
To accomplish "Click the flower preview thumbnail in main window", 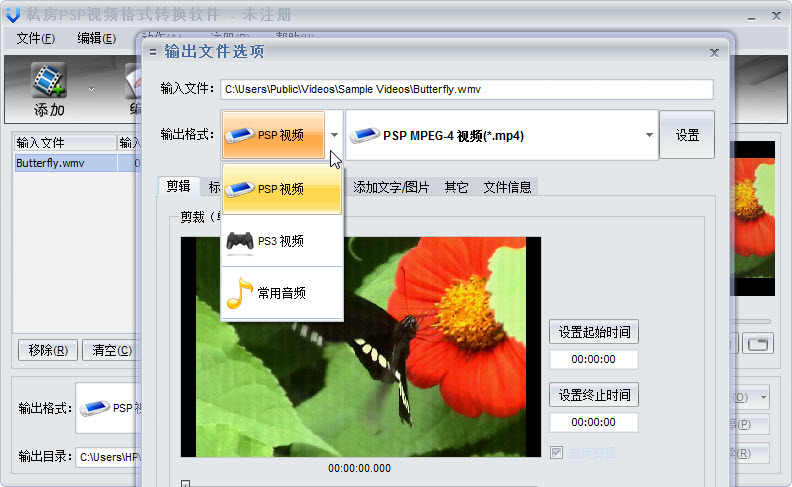I will click(x=753, y=218).
